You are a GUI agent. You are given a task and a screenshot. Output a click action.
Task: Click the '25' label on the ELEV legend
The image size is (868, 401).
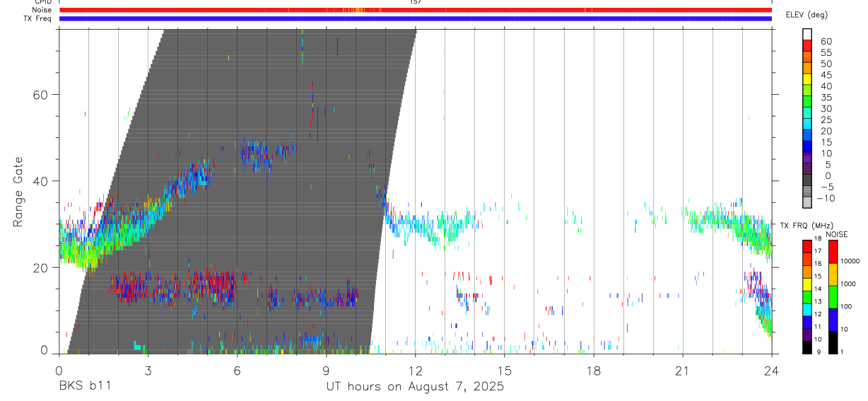(x=826, y=120)
